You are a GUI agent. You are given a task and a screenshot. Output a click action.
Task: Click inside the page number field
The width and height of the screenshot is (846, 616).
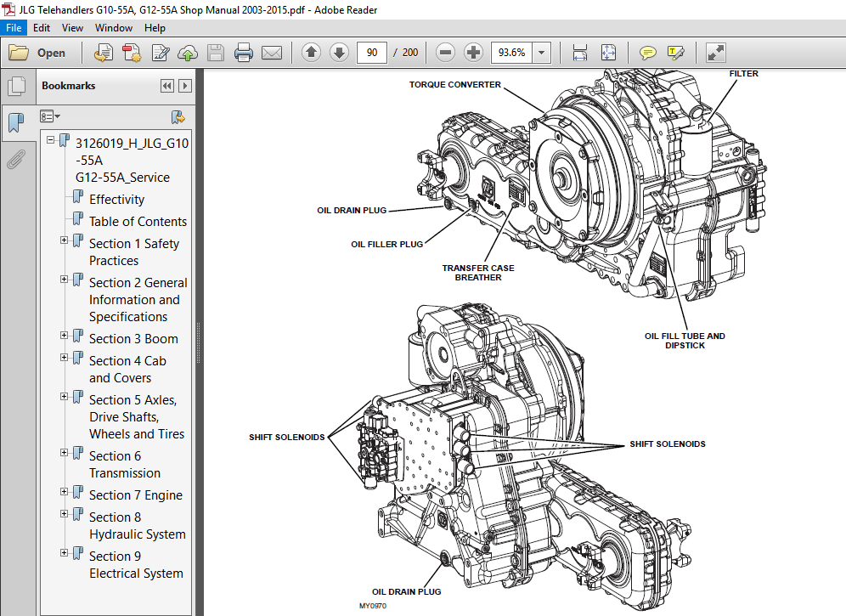371,52
